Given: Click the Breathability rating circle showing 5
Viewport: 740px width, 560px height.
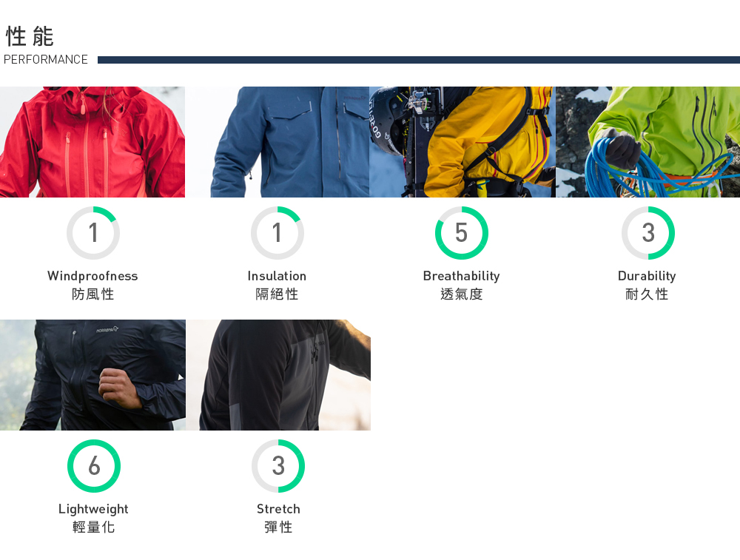Looking at the screenshot, I should (462, 232).
